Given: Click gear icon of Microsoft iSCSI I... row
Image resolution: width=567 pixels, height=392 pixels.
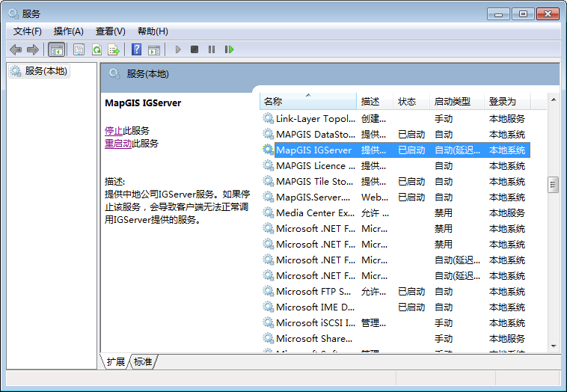Looking at the screenshot, I should 268,322.
